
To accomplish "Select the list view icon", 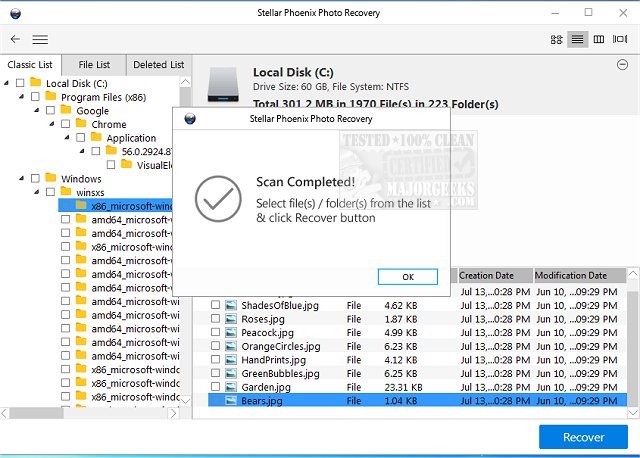I will point(578,39).
